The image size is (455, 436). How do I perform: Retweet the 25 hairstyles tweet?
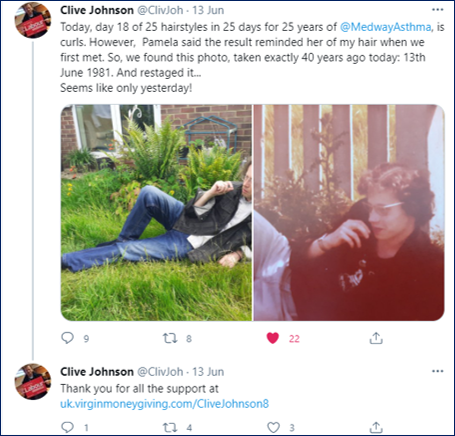(x=170, y=338)
